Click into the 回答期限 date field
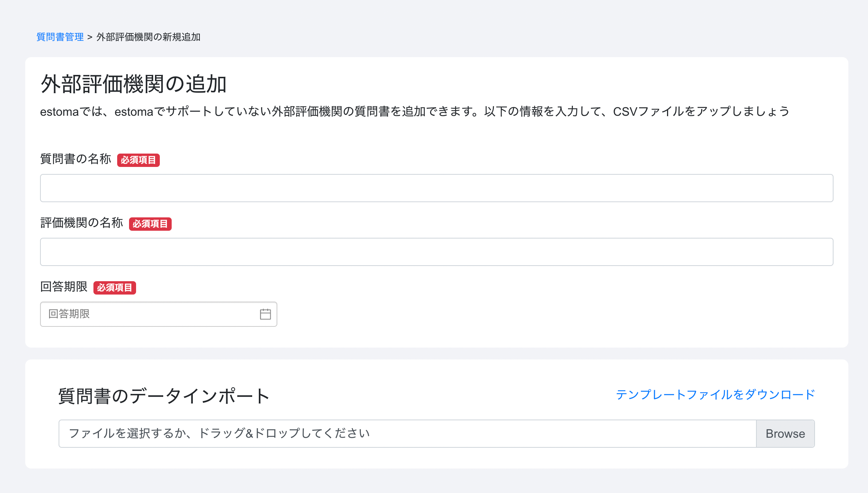Screen dimensions: 868x493 (x=148, y=314)
